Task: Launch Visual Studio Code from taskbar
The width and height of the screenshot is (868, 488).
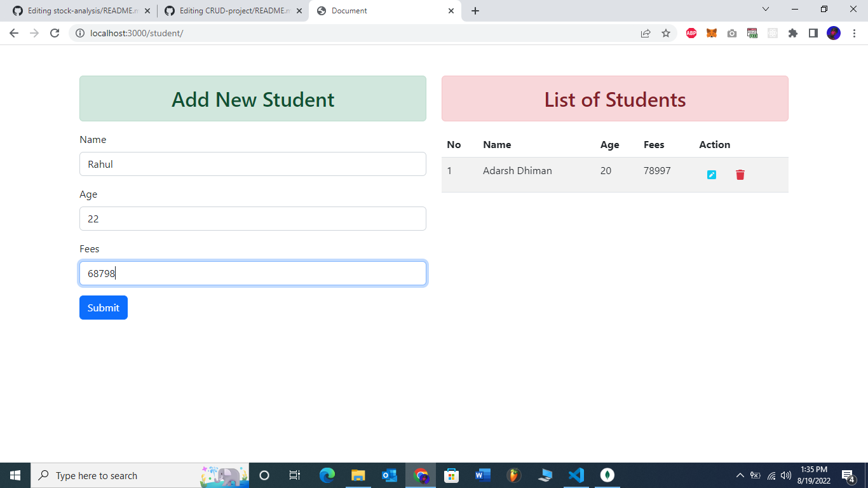Action: [576, 475]
